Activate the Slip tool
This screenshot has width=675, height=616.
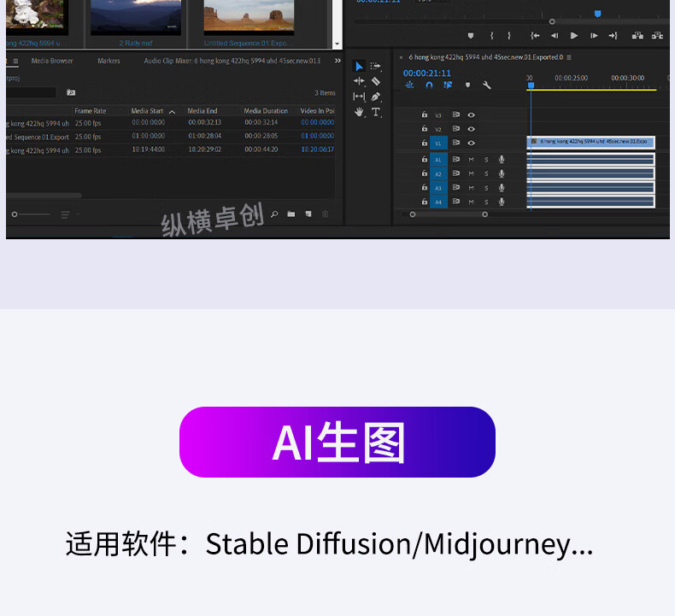coord(359,97)
